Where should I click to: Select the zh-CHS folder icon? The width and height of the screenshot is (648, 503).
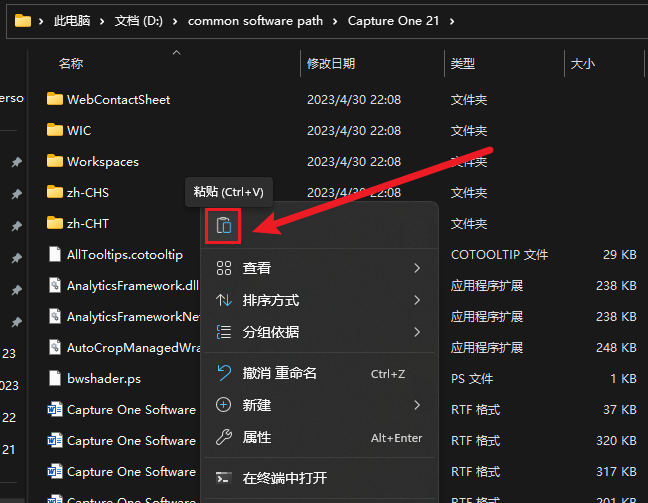(55, 192)
